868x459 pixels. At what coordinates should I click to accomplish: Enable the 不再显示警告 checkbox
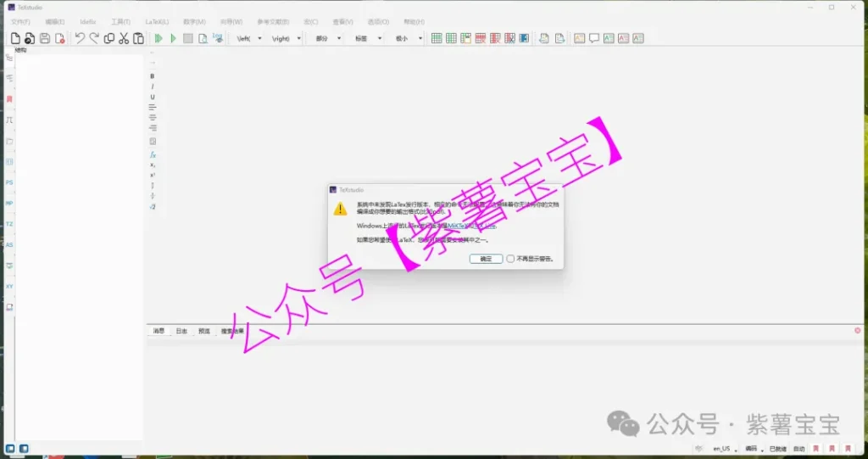[x=510, y=259]
